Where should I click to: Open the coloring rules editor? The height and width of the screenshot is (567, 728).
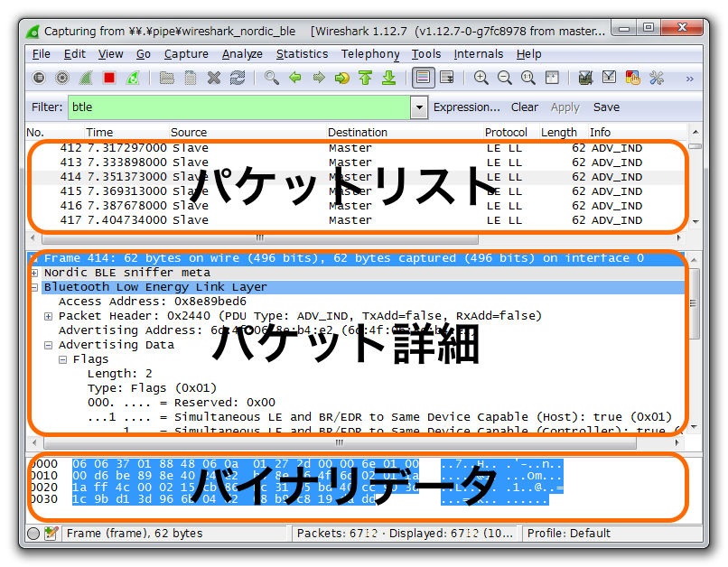pos(633,79)
